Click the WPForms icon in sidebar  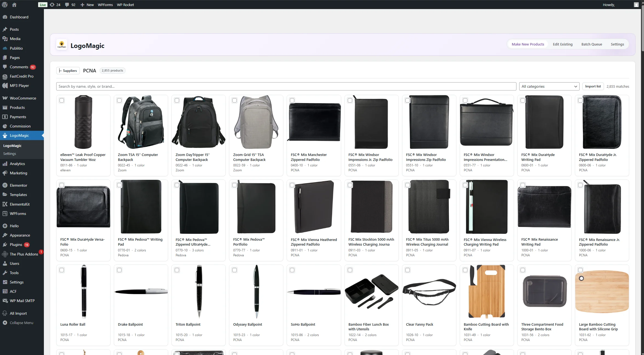(5, 214)
